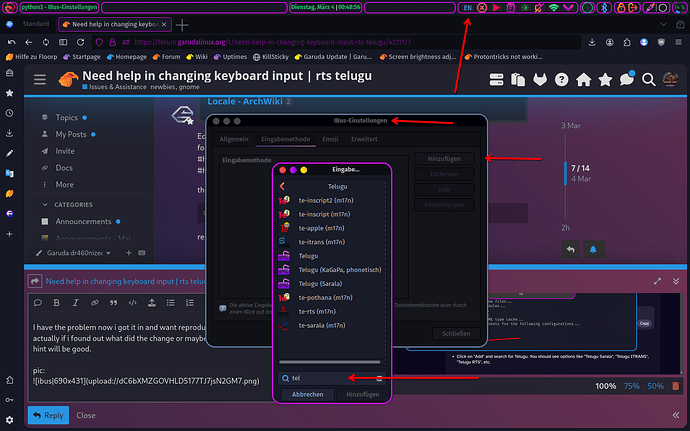Screen dimensions: 690x431
Task: Open chat bubbles notification icon
Action: tap(627, 79)
